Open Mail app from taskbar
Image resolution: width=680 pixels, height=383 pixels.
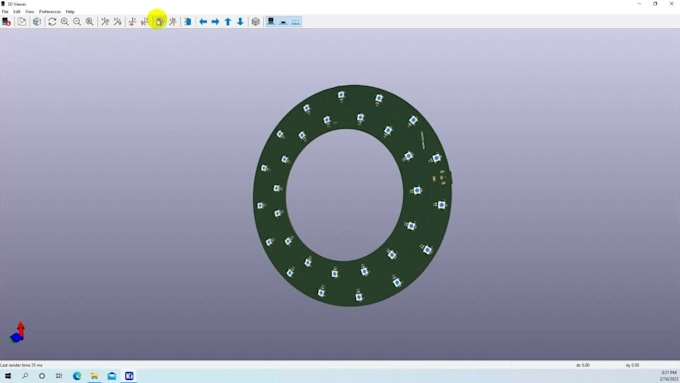point(111,376)
